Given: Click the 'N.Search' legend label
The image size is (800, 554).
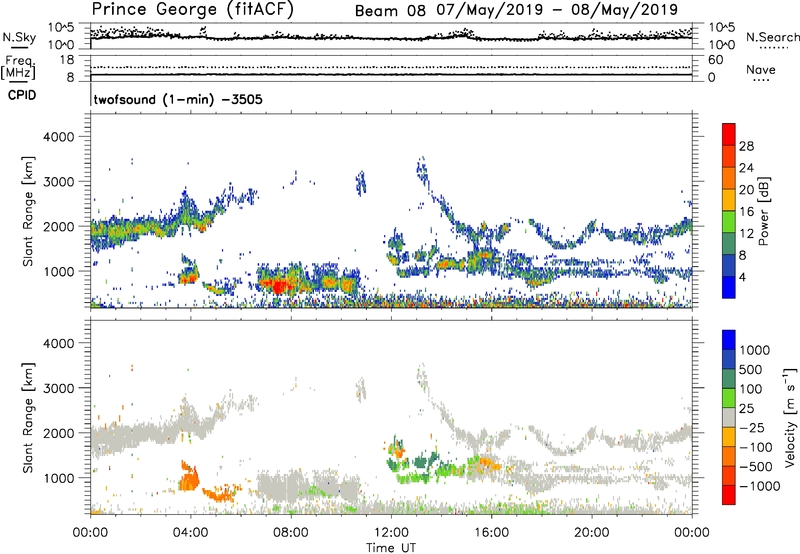Looking at the screenshot, I should (x=772, y=37).
